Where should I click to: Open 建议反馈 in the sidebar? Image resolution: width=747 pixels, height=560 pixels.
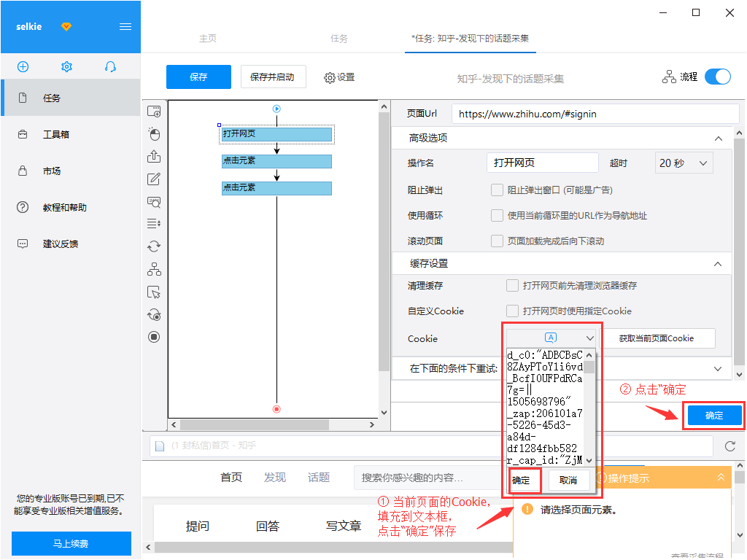coord(71,244)
